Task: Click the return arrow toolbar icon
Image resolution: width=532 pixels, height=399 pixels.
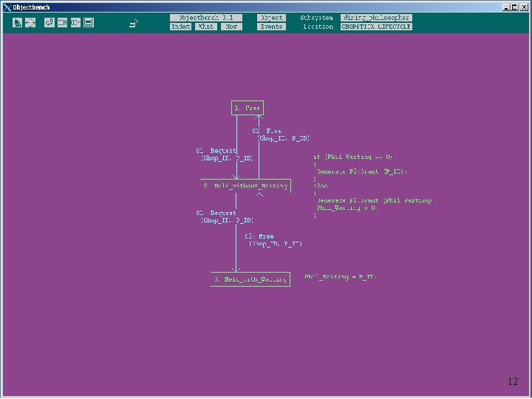Action: 50,23
